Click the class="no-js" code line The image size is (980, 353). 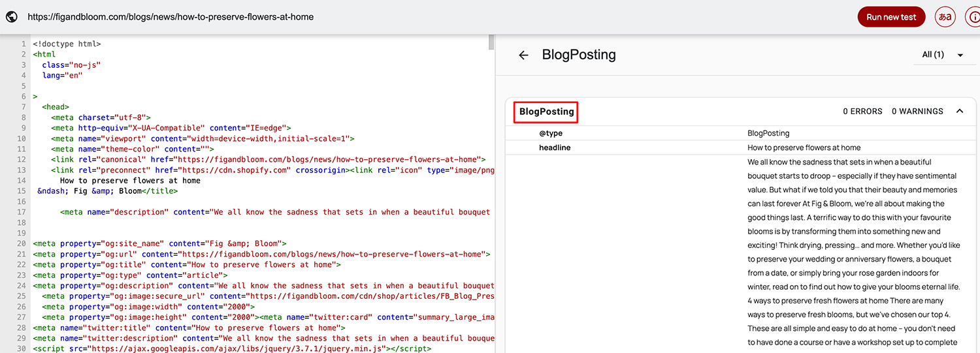tap(71, 65)
